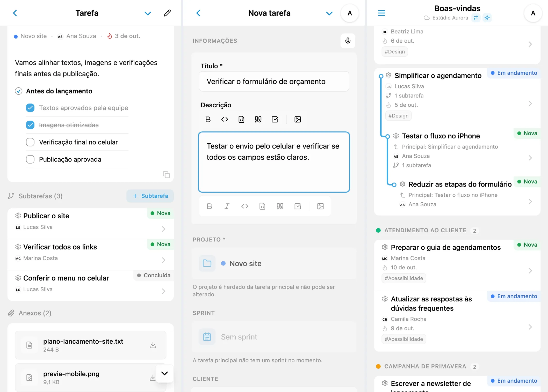Screen dimensions: 548x392
Task: Open user avatar A in Nova tarefa
Action: tap(350, 13)
